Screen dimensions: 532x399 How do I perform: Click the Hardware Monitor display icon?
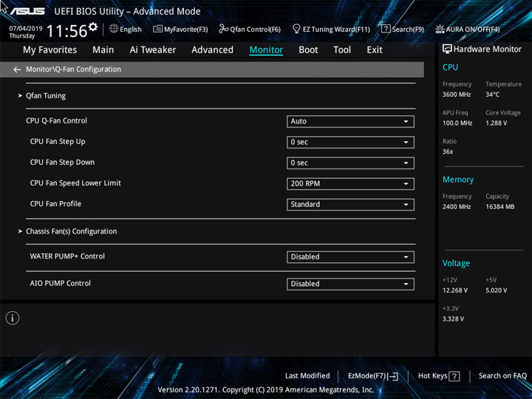pos(447,50)
